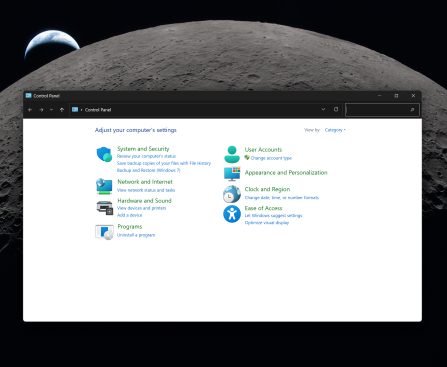Open the Hardware and Sound printer icon

[105, 208]
